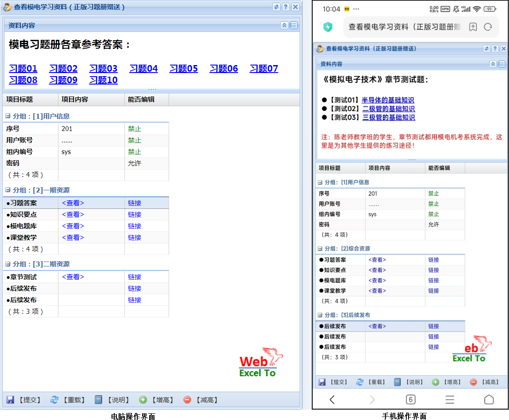Click the desktop 提交 save disk icon
This screenshot has height=420, width=509.
pos(10,400)
